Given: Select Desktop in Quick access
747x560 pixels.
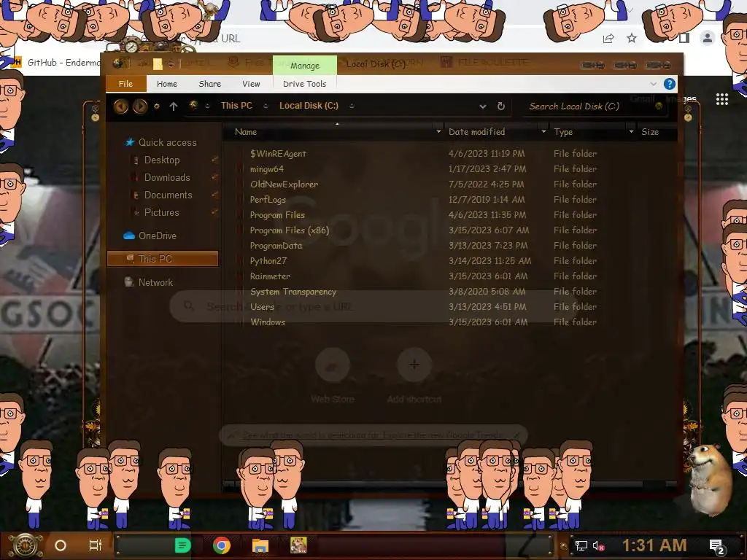Looking at the screenshot, I should [x=162, y=160].
